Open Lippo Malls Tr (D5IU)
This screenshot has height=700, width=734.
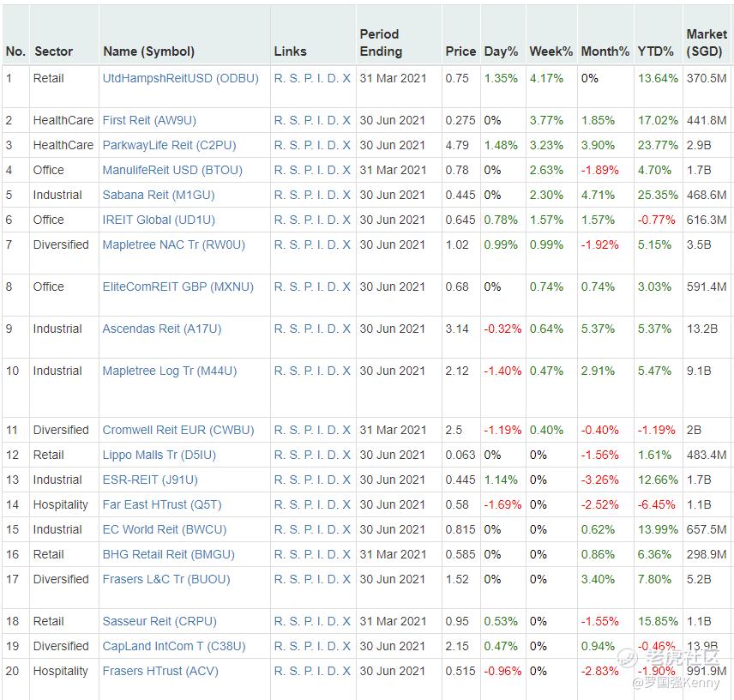click(159, 455)
